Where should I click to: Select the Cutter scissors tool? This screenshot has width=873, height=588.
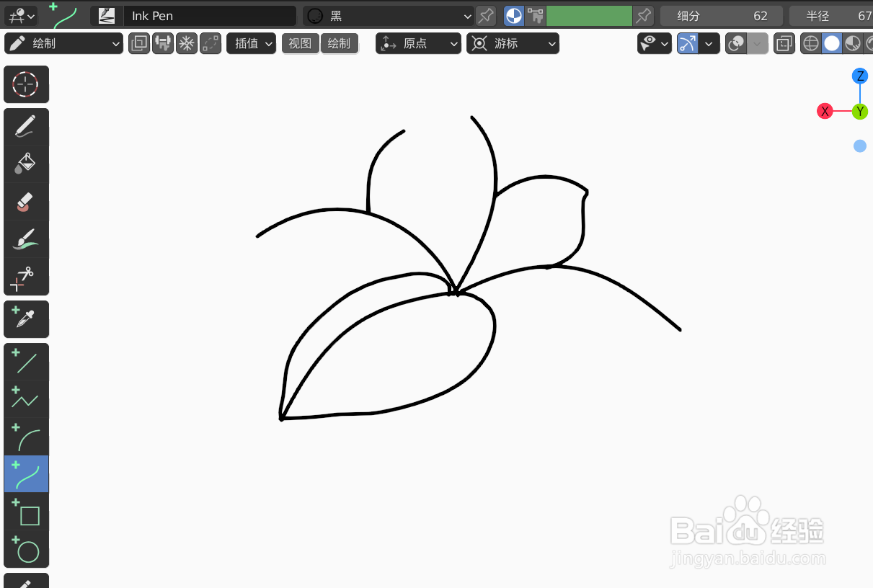click(x=27, y=277)
